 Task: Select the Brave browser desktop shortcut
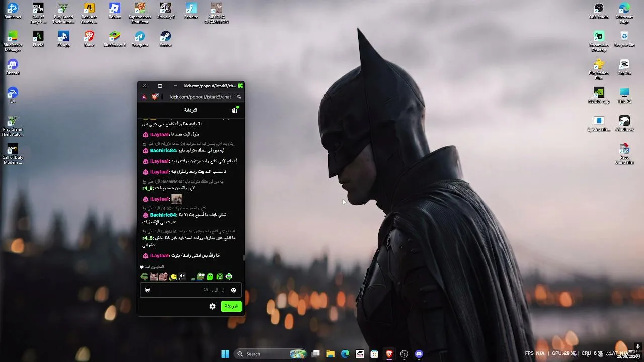[x=89, y=39]
